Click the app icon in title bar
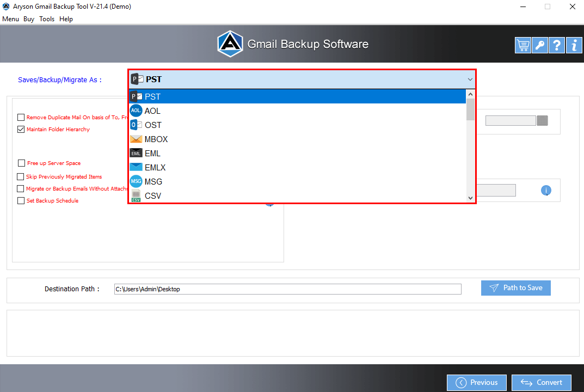Image resolution: width=584 pixels, height=392 pixels. [x=6, y=7]
